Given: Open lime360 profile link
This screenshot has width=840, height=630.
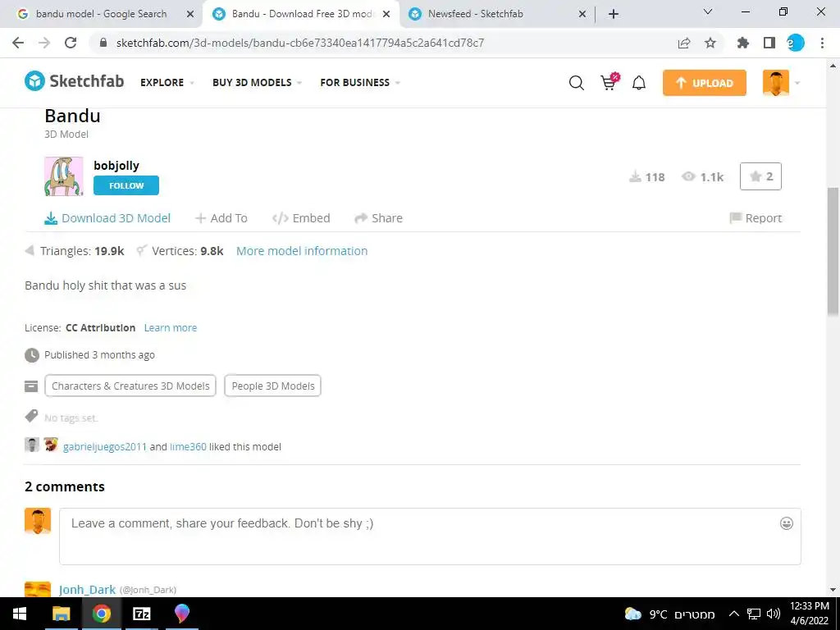Looking at the screenshot, I should coord(188,446).
